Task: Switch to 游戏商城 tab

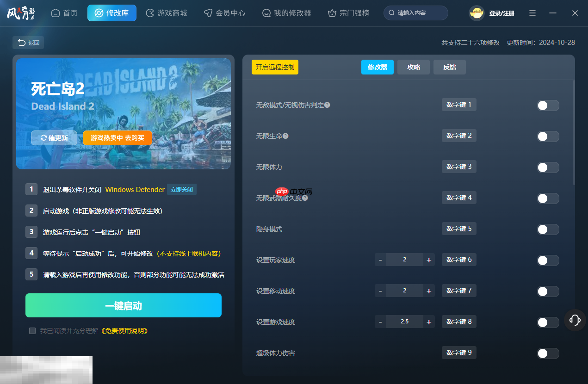Action: [x=166, y=13]
